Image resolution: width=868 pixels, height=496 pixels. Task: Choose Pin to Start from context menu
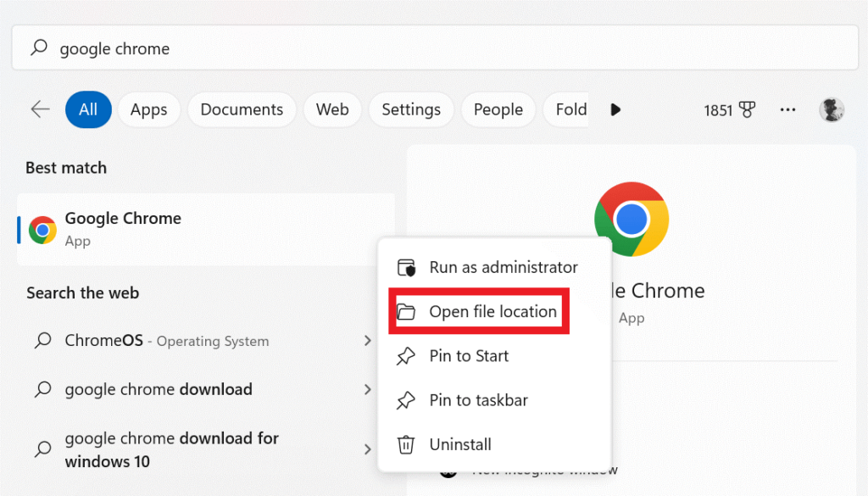[x=495, y=356]
